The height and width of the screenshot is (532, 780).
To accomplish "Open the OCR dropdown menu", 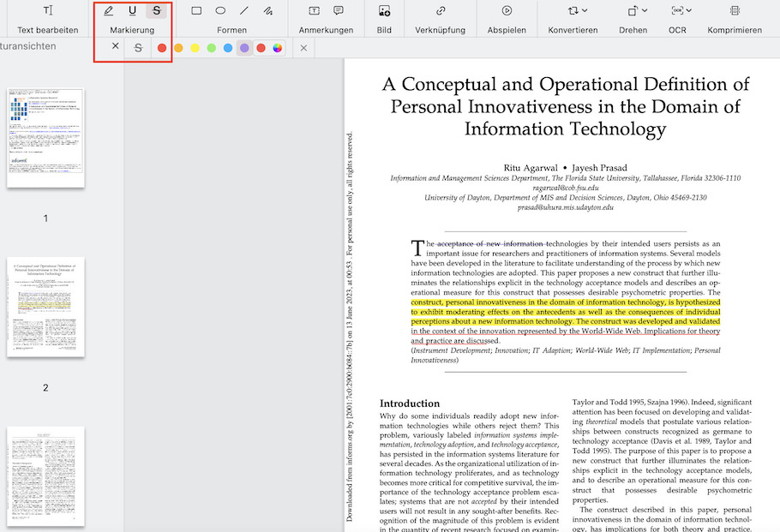I will pos(682,11).
